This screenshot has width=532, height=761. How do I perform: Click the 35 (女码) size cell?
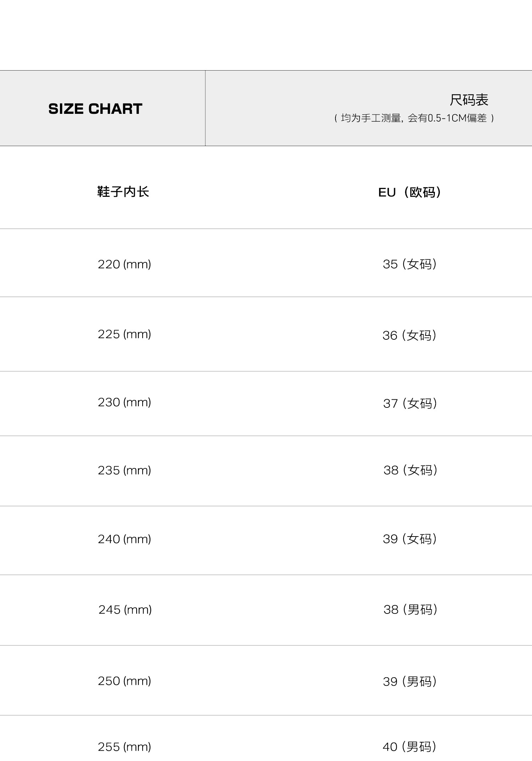point(410,264)
